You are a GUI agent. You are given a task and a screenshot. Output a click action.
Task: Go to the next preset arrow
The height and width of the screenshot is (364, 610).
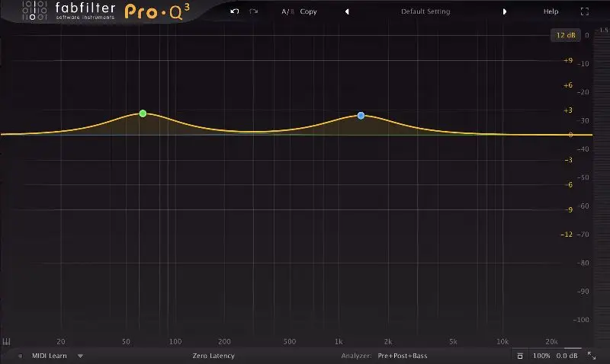point(504,12)
